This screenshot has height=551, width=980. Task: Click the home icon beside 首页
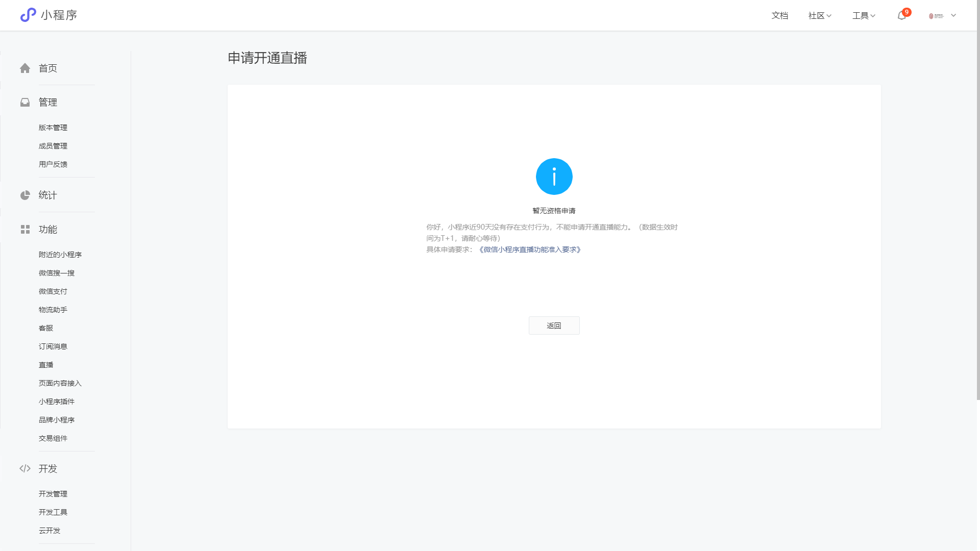[25, 68]
